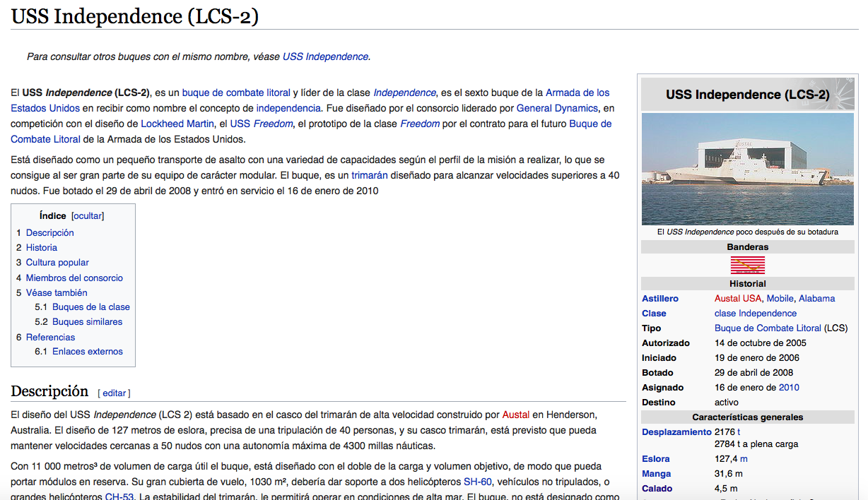
Task: Hide the Índice table of contents
Action: click(x=88, y=216)
